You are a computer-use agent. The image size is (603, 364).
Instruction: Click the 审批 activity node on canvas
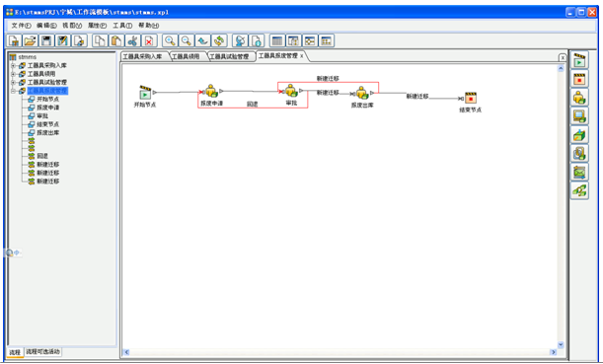coord(291,91)
